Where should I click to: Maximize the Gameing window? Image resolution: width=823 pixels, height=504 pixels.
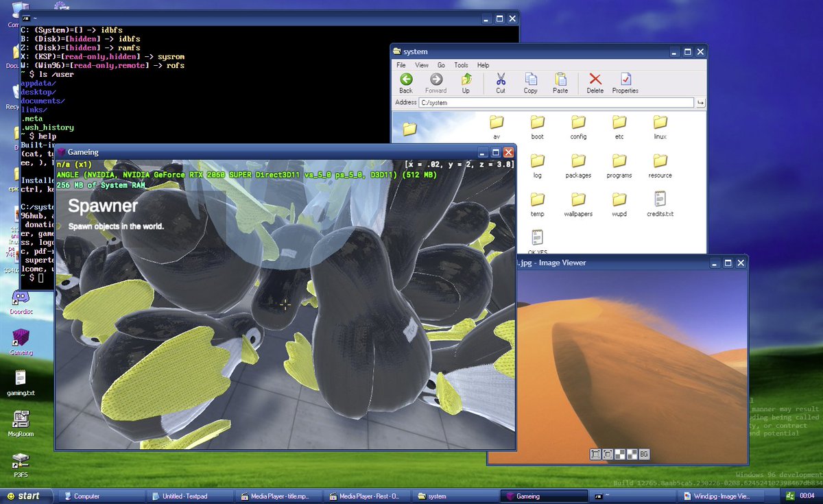click(x=495, y=152)
